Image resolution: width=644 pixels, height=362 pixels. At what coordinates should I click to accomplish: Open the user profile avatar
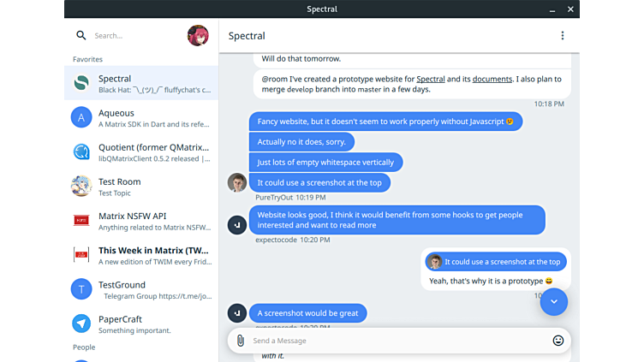(x=198, y=36)
